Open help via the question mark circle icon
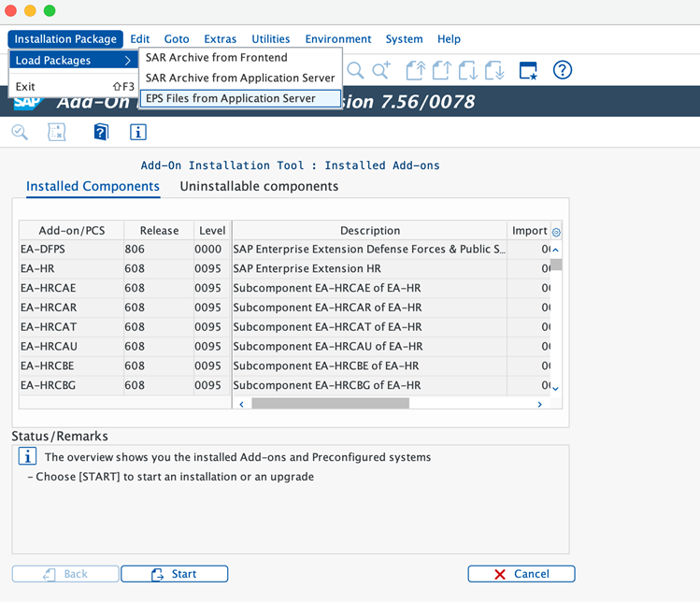700x602 pixels. point(562,70)
